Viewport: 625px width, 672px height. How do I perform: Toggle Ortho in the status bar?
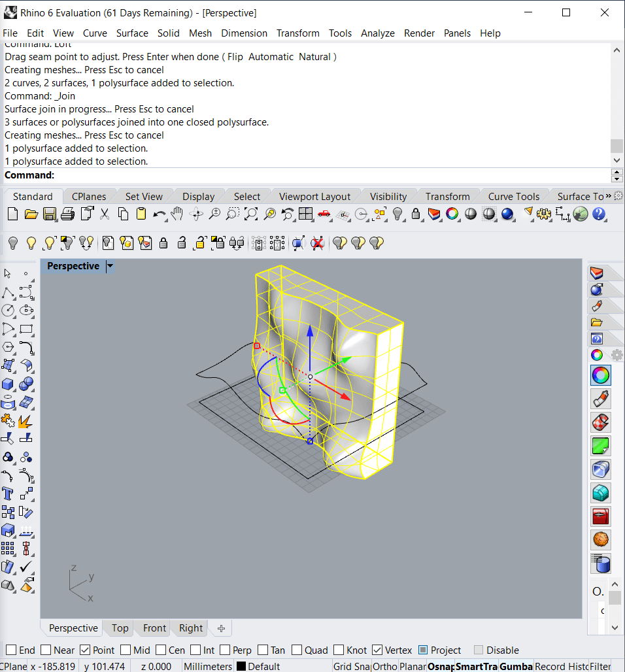(384, 666)
